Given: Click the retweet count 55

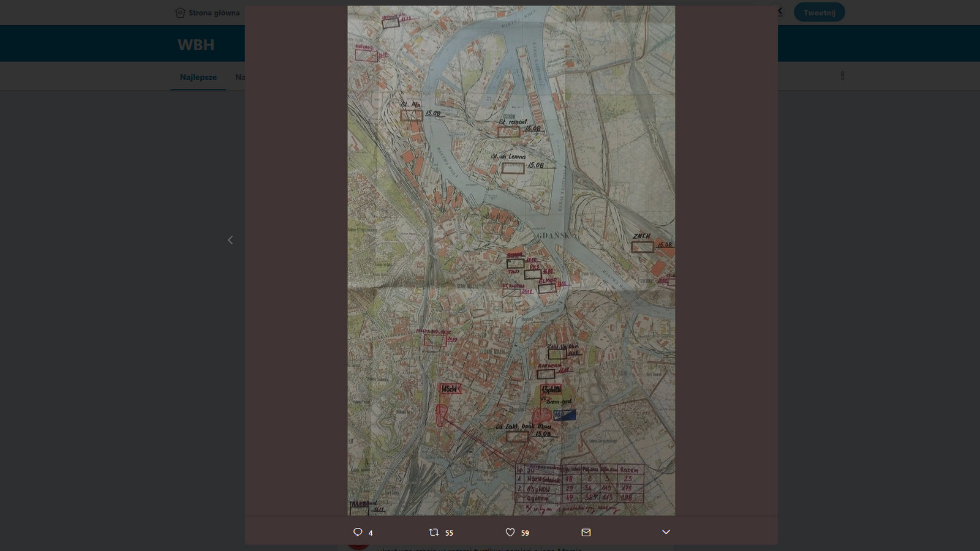Looking at the screenshot, I should coord(449,533).
